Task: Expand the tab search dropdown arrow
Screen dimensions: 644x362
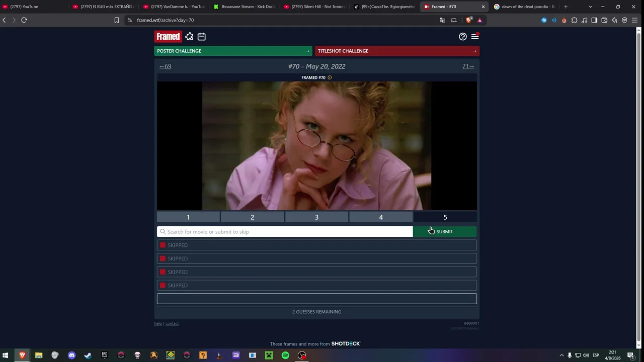Action: click(x=591, y=7)
